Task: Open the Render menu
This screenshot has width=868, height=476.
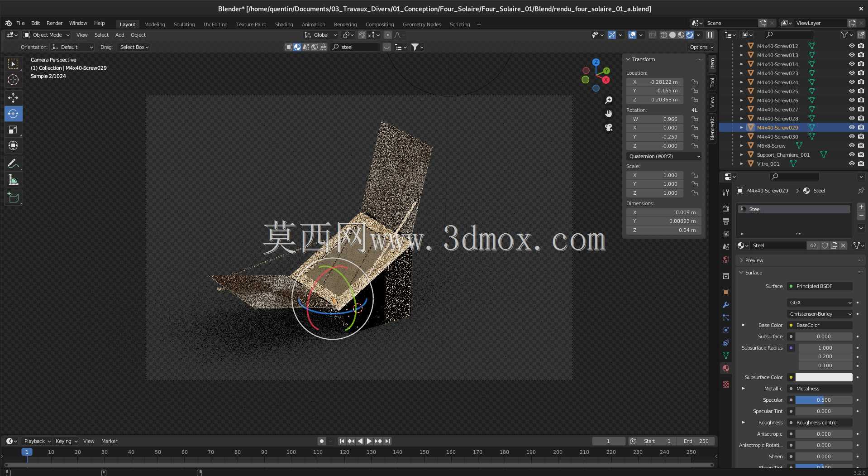Action: pos(54,23)
